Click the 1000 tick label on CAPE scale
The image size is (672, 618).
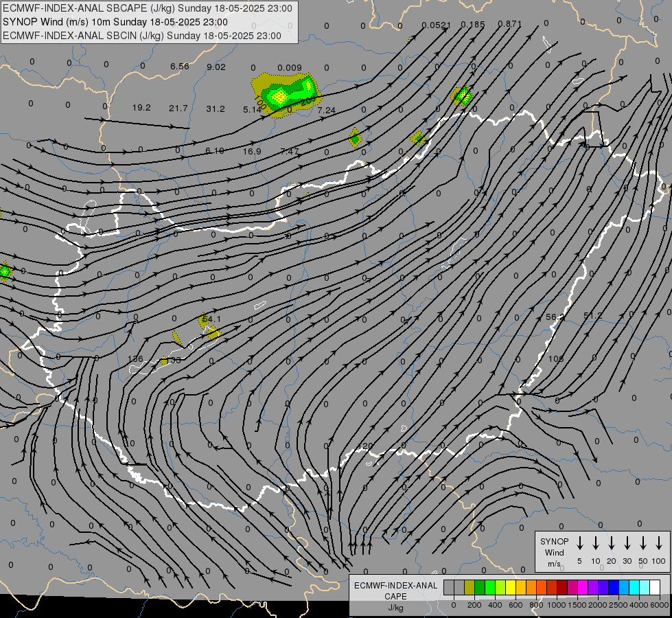tap(557, 605)
